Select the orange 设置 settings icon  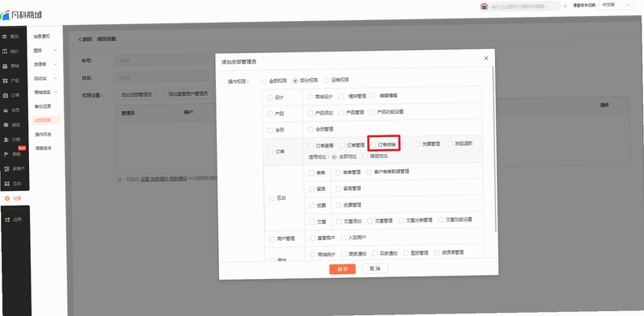(6, 198)
